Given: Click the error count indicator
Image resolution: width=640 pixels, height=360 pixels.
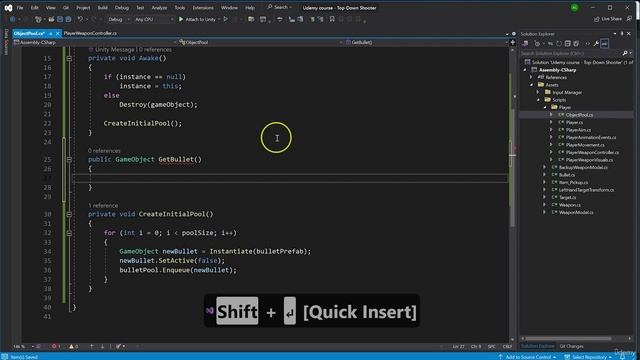Looking at the screenshot, I should [x=56, y=346].
